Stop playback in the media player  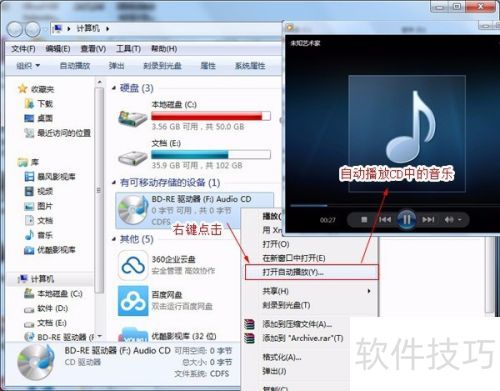click(364, 220)
